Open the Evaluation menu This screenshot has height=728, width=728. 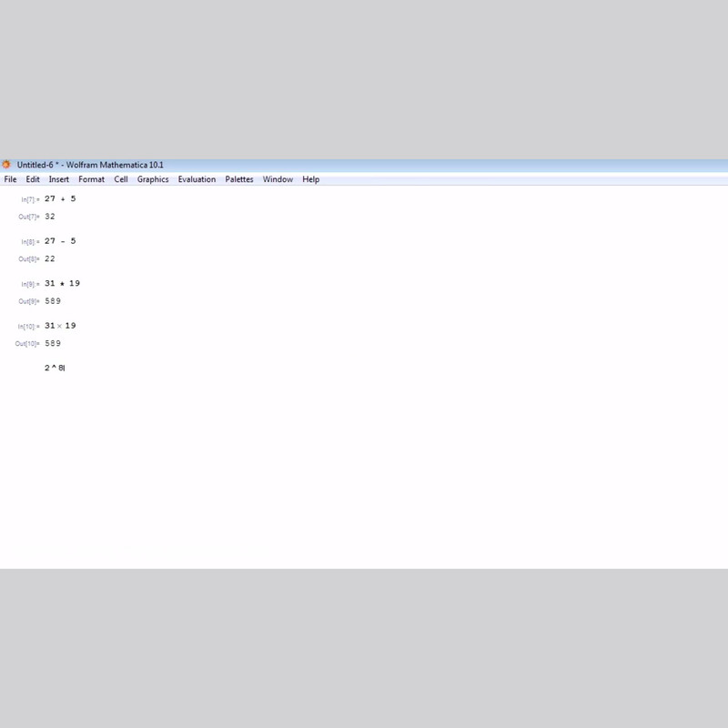197,179
